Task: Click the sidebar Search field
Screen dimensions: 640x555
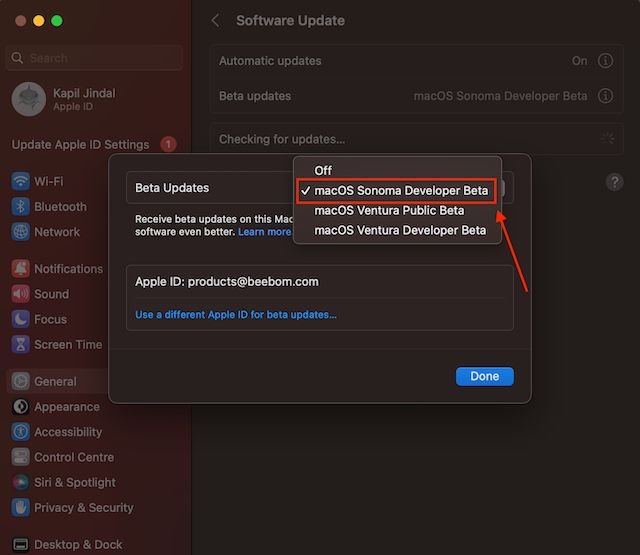Action: tap(95, 58)
